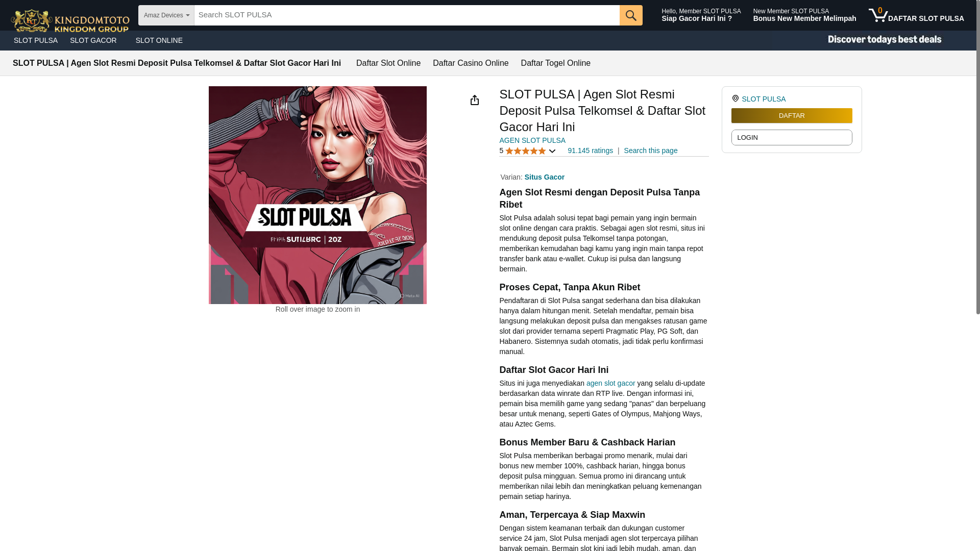
Task: Open the AGEN SLOT PULSA brand link
Action: click(x=532, y=140)
